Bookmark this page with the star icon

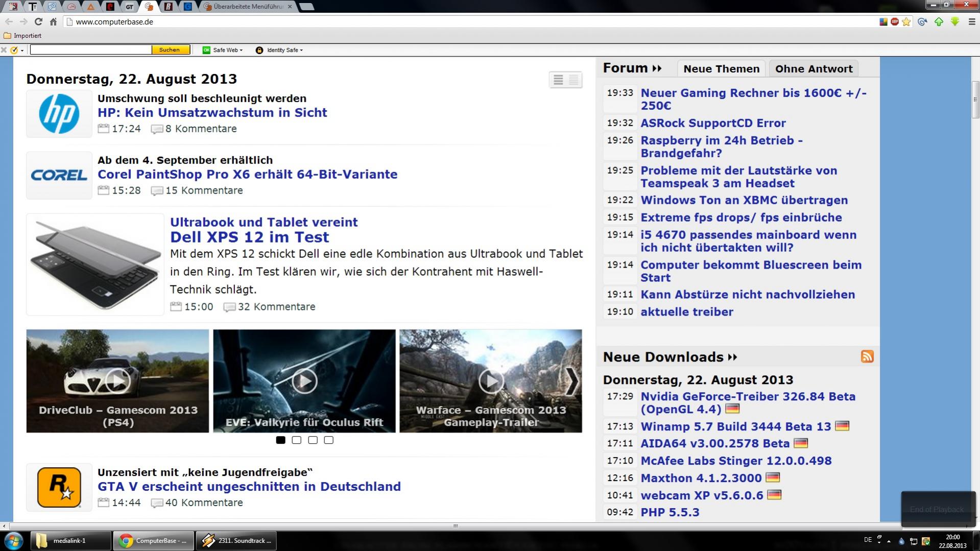pyautogui.click(x=906, y=21)
